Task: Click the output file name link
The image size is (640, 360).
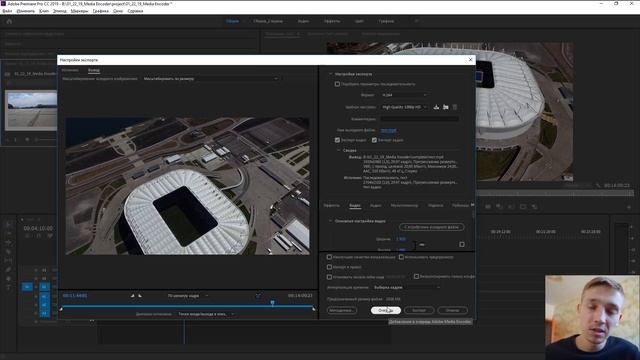Action: (x=388, y=131)
